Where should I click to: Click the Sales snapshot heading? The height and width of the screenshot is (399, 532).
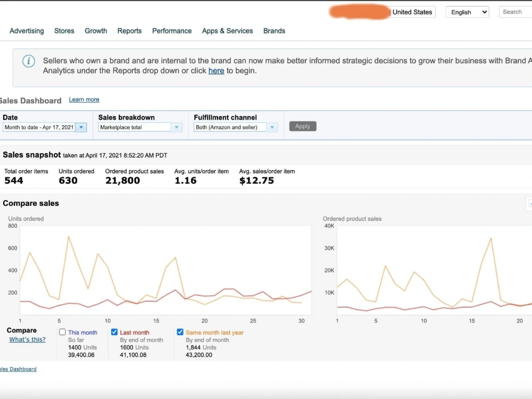(x=31, y=155)
